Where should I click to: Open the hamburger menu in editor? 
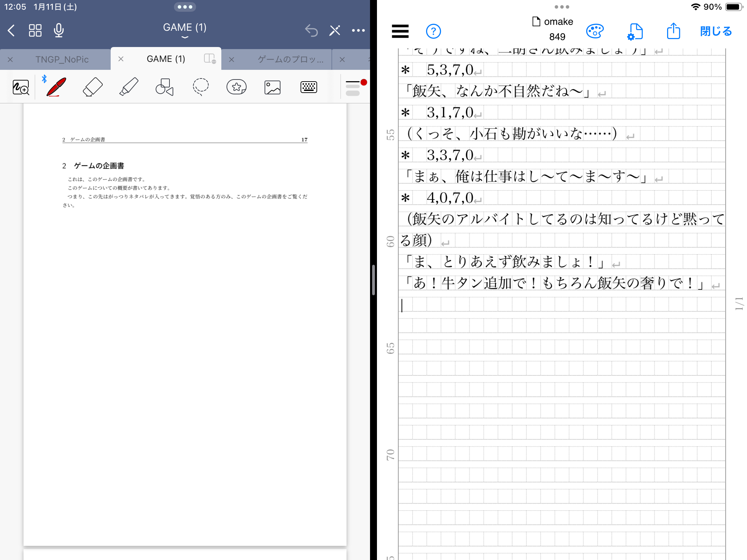(400, 31)
